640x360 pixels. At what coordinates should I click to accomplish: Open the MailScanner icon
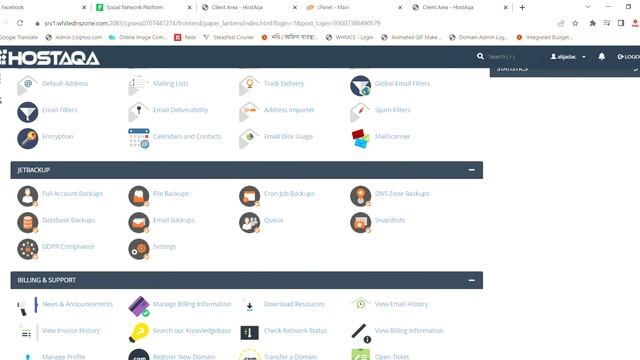click(x=360, y=138)
